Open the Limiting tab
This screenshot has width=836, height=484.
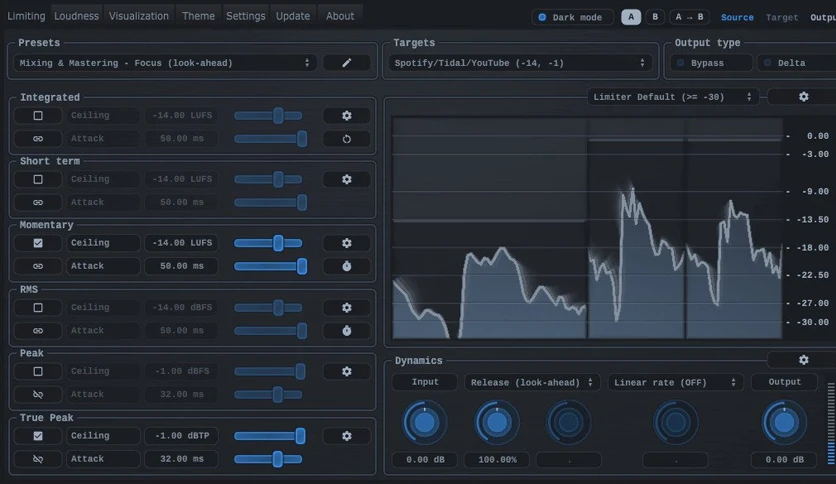pyautogui.click(x=26, y=16)
